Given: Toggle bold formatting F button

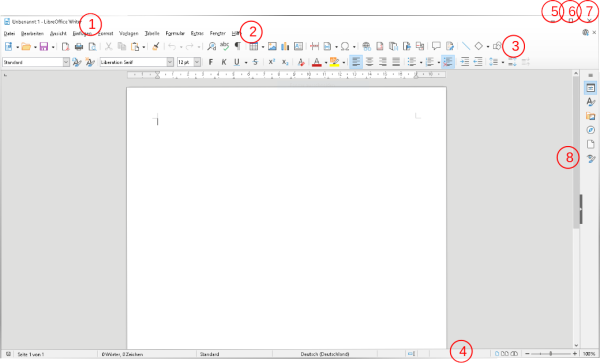Looking at the screenshot, I should [x=210, y=62].
